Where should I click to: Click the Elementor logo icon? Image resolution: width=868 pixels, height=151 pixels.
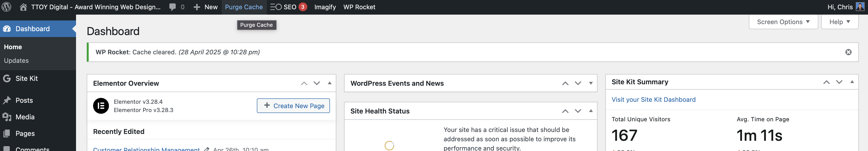pos(101,106)
